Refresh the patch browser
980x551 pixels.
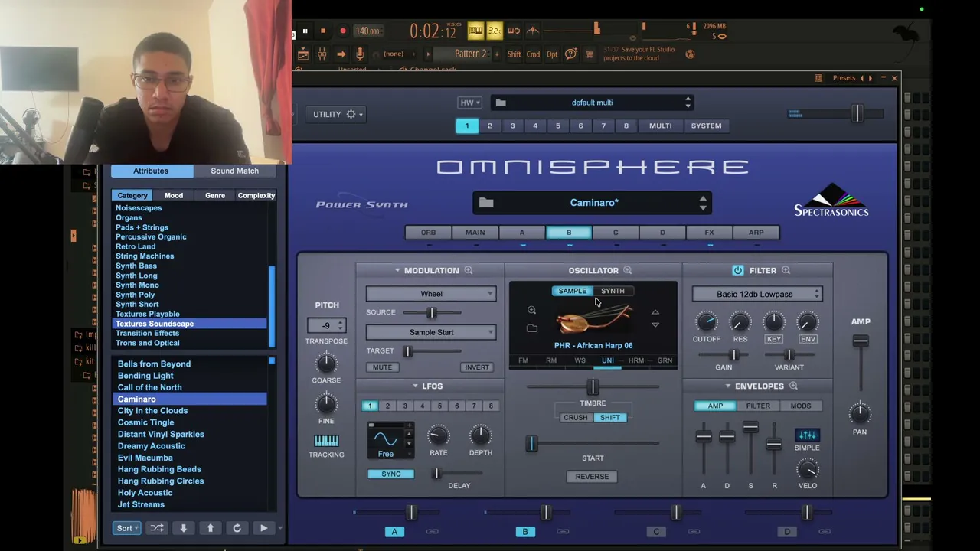coord(237,528)
